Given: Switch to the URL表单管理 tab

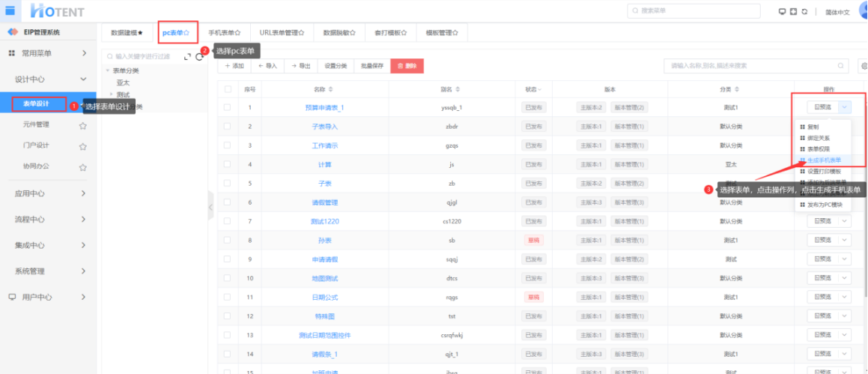Looking at the screenshot, I should point(283,33).
